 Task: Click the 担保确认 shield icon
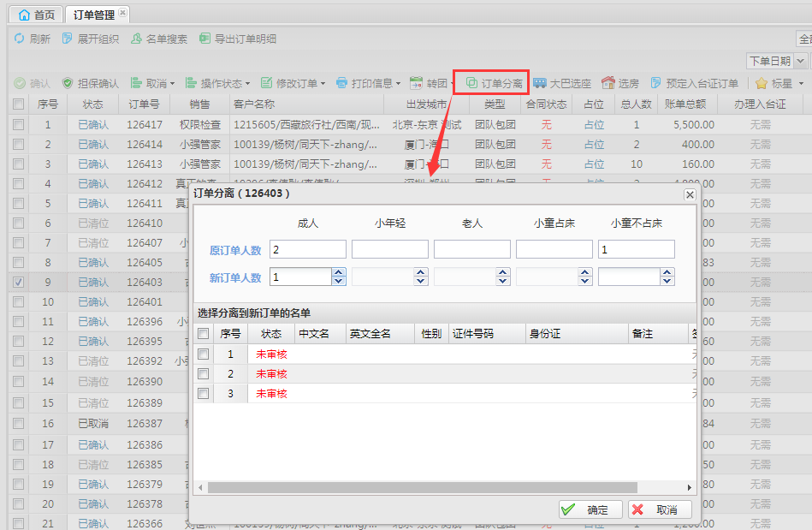pyautogui.click(x=68, y=83)
